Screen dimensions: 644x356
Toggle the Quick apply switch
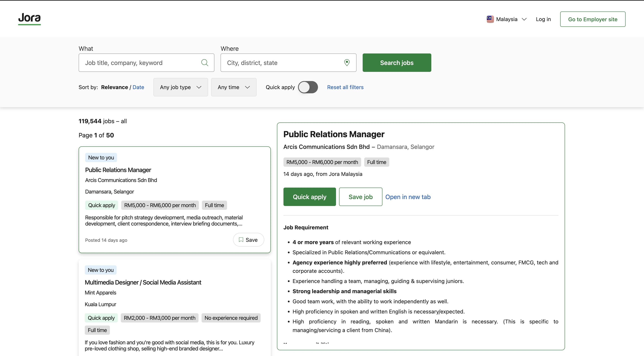(x=308, y=87)
